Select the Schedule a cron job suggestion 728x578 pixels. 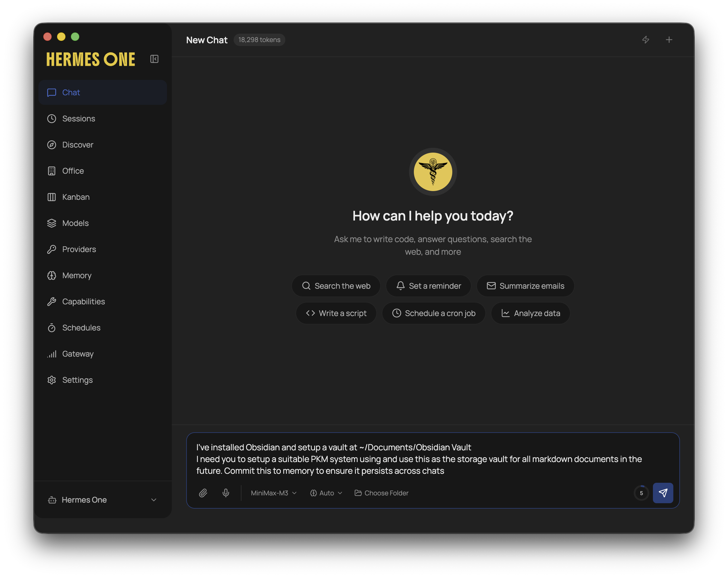click(434, 313)
